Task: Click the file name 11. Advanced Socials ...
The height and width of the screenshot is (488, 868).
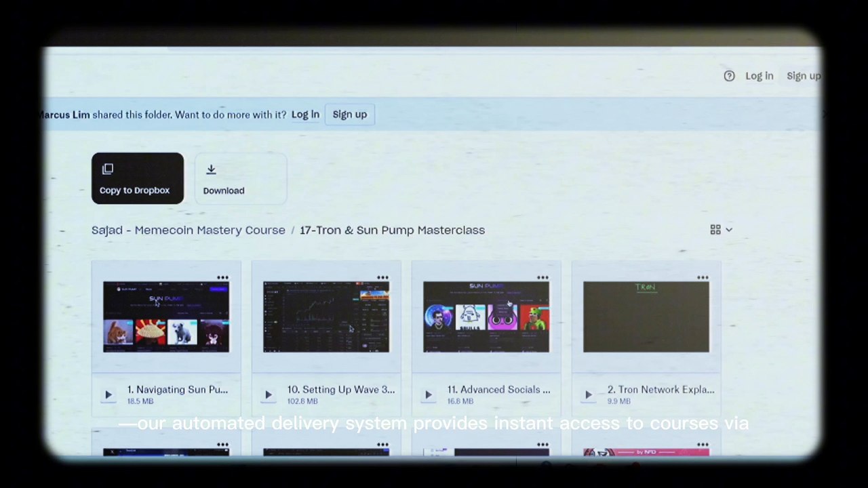Action: point(498,390)
